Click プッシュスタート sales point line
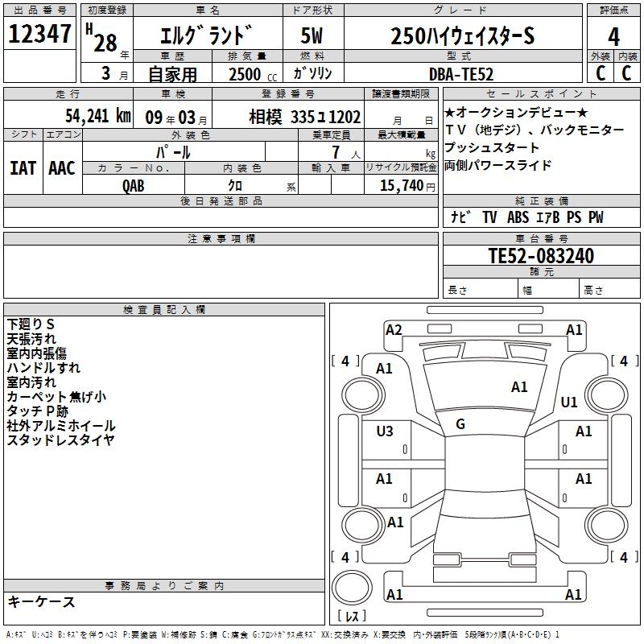 [492, 147]
